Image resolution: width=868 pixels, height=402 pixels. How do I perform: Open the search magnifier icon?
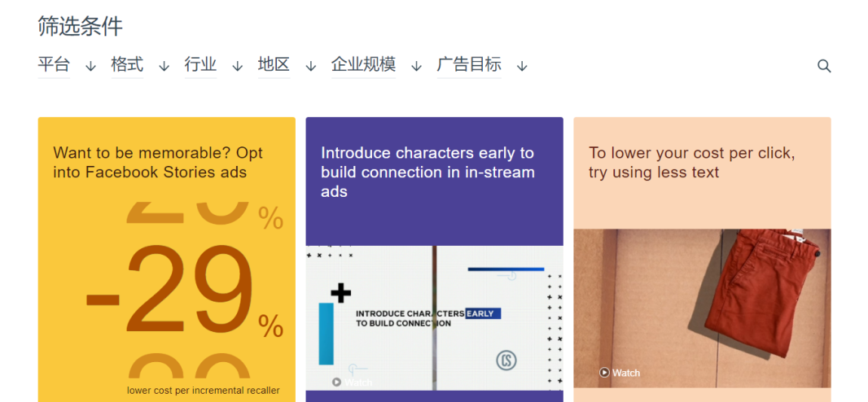[824, 67]
